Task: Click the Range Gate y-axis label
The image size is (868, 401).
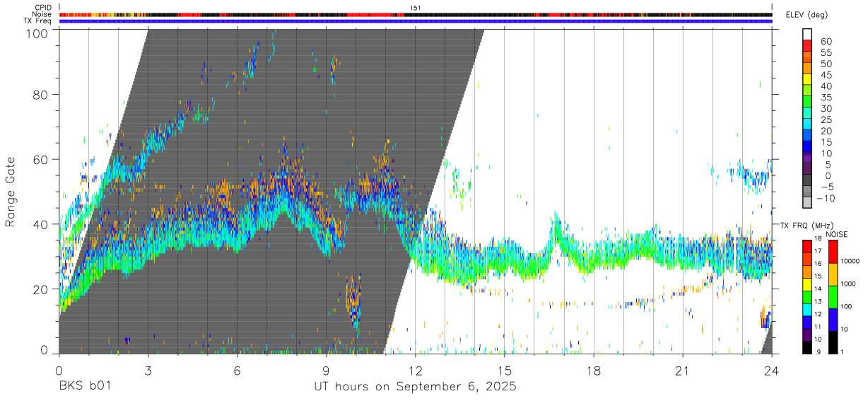Action: coord(11,192)
